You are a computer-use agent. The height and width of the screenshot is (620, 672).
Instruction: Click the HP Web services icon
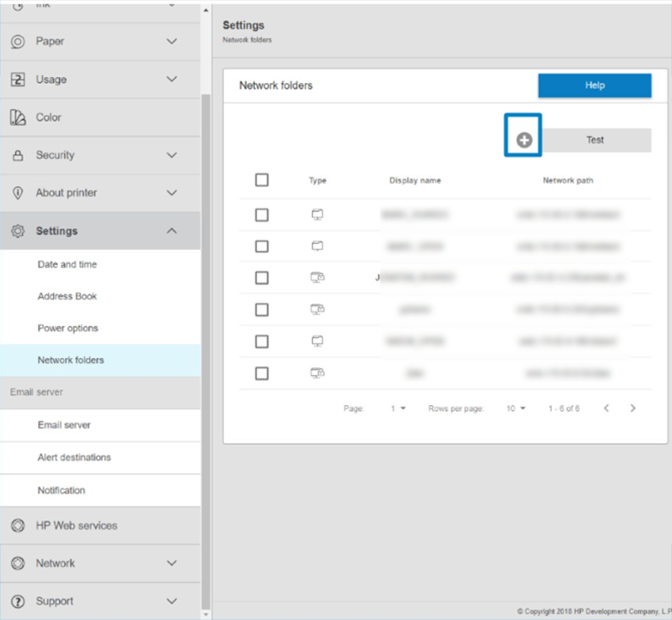[x=18, y=526]
